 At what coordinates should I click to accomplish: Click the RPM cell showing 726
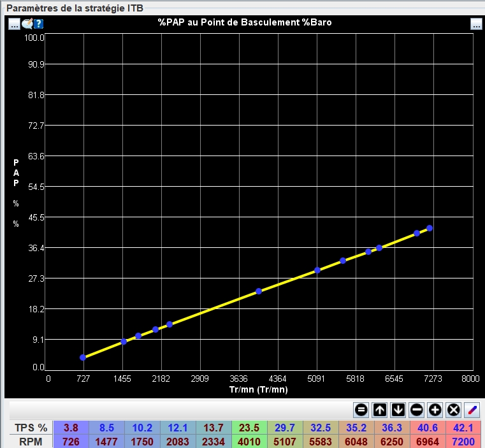[71, 441]
